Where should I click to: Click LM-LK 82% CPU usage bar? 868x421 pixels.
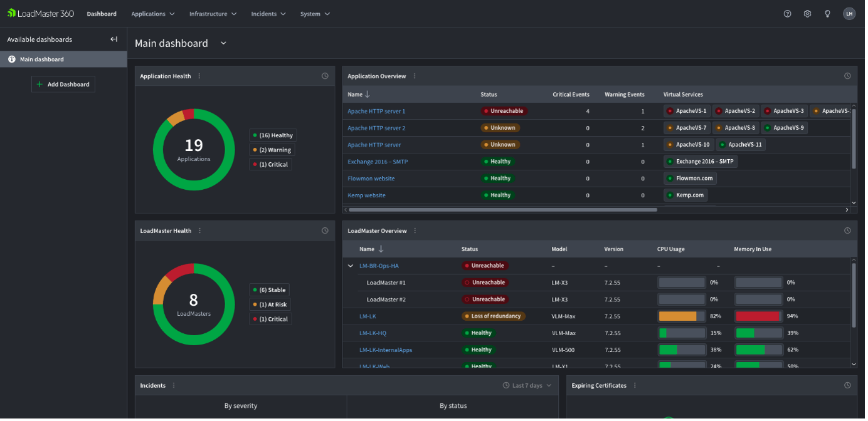[683, 317]
